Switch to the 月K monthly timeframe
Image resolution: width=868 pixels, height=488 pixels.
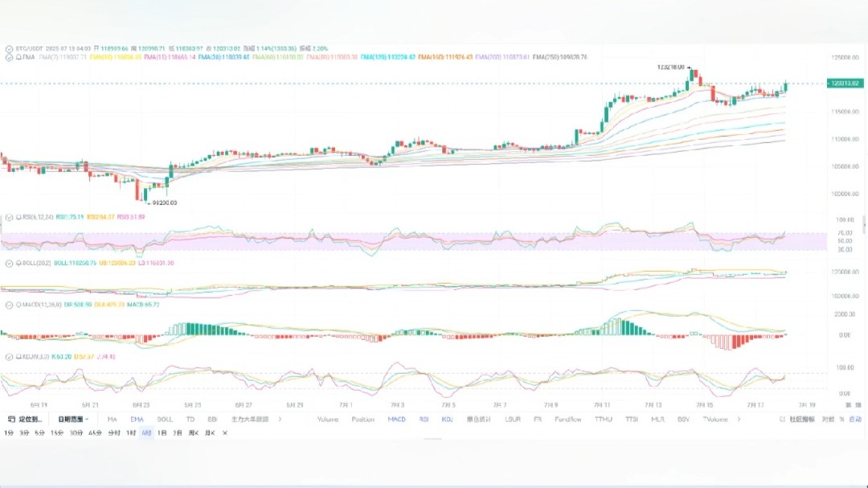tap(210, 433)
